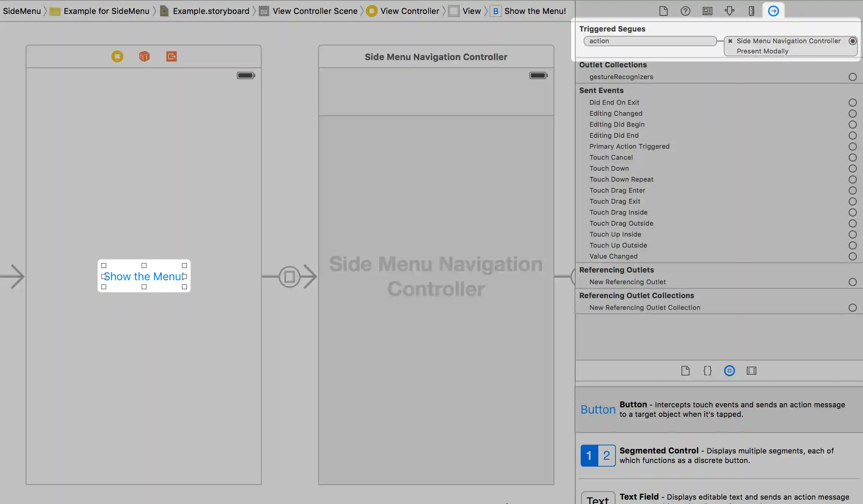Remove the Side Menu Navigation Controller segue
Image resolution: width=863 pixels, height=504 pixels.
click(x=730, y=41)
